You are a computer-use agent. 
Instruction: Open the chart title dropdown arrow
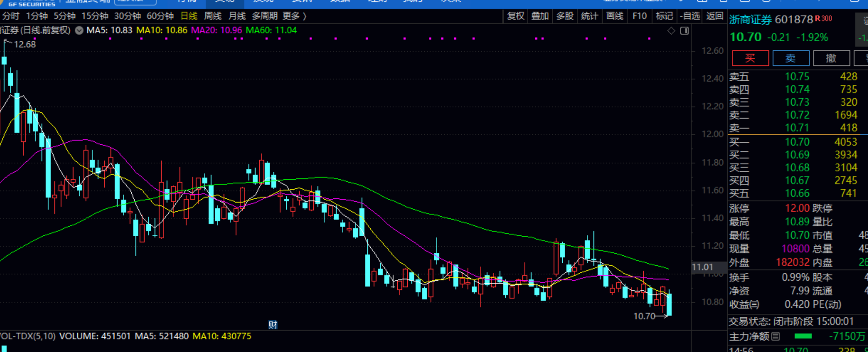(79, 30)
